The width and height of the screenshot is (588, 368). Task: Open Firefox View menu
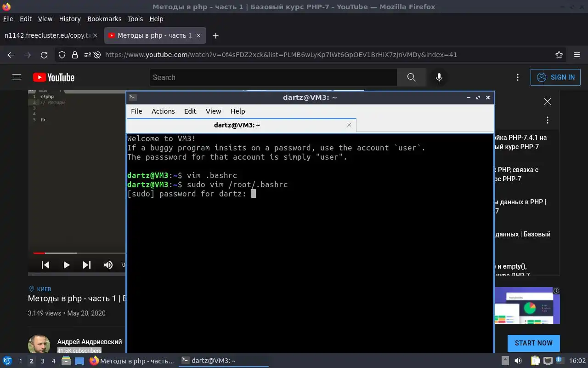pos(45,19)
